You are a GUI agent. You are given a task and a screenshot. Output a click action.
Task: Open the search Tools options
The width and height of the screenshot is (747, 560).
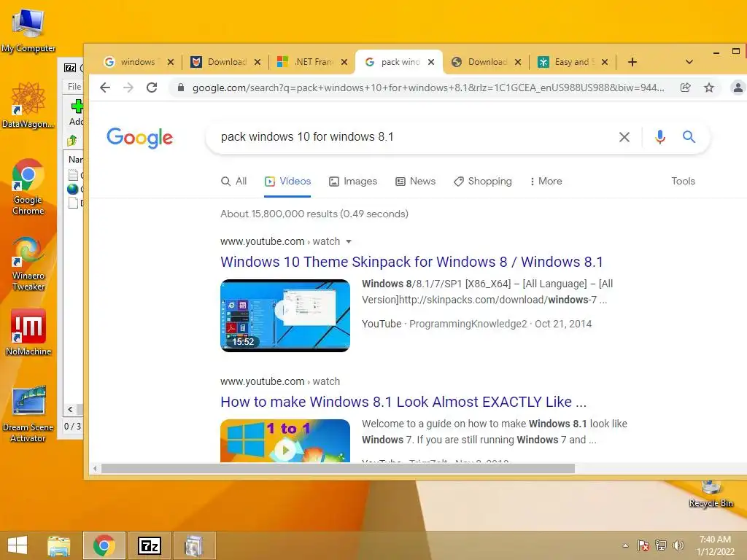click(x=683, y=182)
